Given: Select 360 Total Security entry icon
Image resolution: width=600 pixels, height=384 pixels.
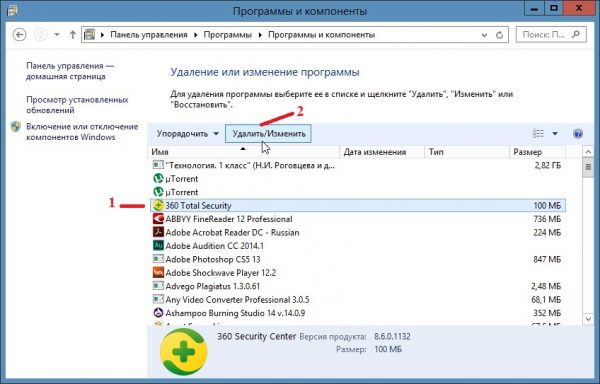Looking at the screenshot, I should (158, 205).
